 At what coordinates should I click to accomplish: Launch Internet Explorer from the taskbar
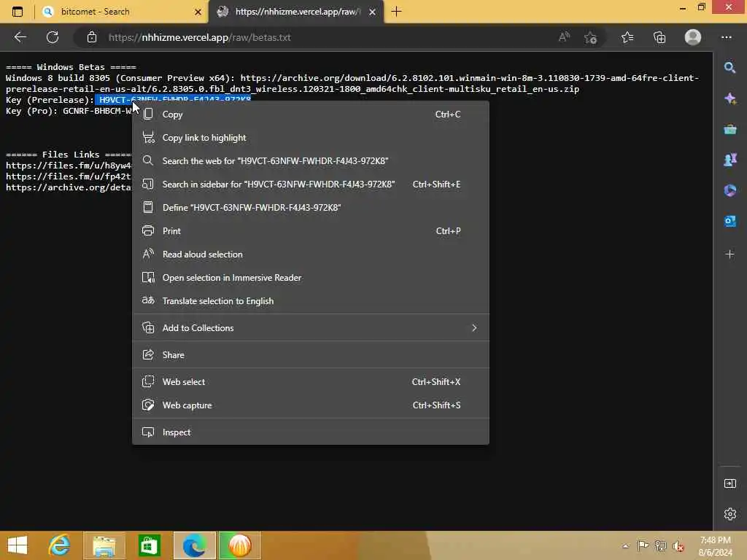click(60, 545)
